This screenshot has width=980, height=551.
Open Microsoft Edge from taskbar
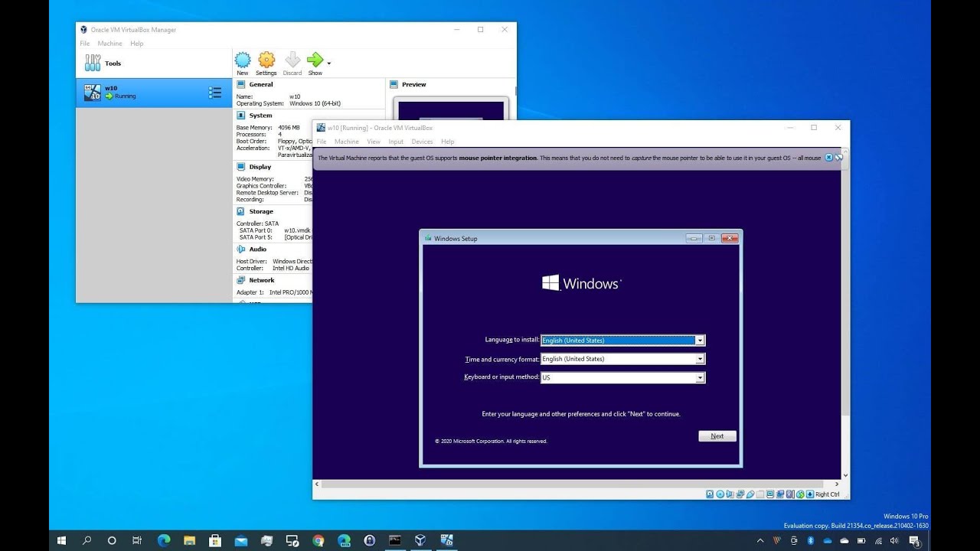(164, 540)
